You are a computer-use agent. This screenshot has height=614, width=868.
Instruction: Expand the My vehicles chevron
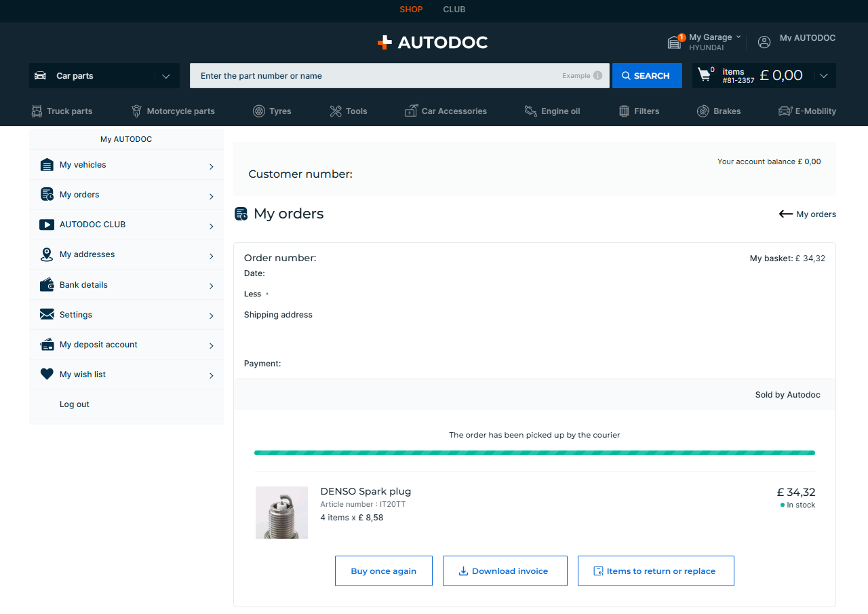click(x=211, y=166)
